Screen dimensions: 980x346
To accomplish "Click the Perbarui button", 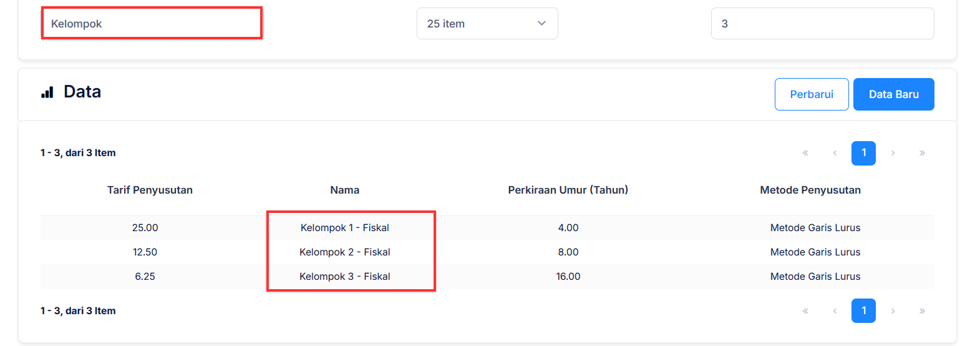I will [811, 94].
